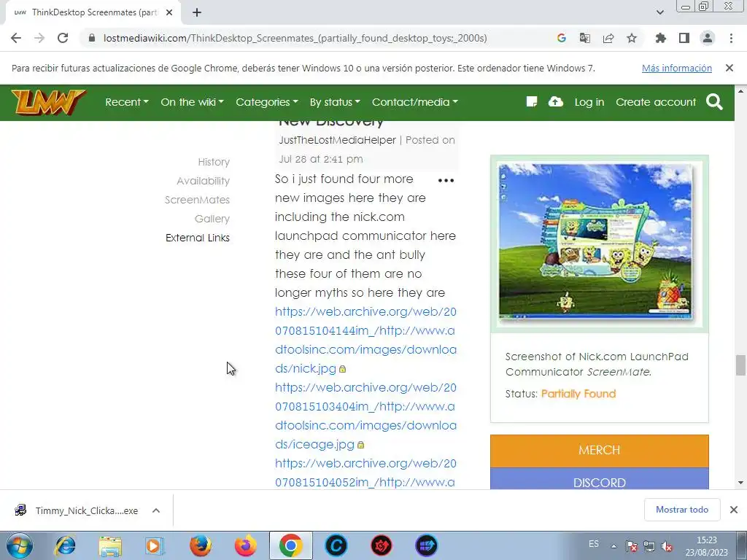Open the wiki search magnifier
The width and height of the screenshot is (747, 560).
point(714,101)
